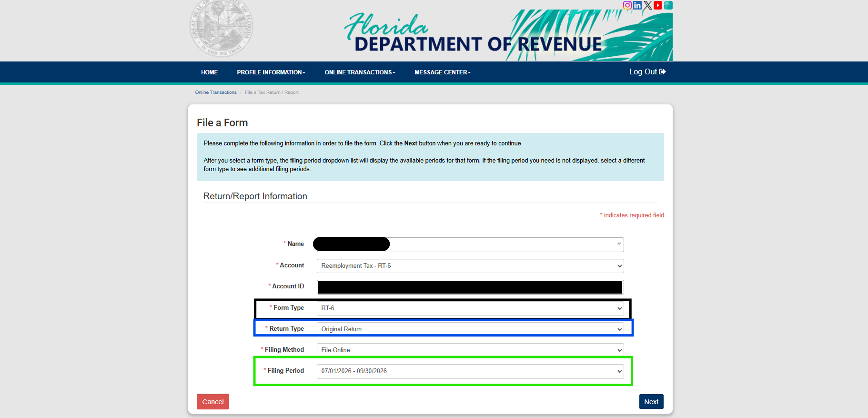Image resolution: width=868 pixels, height=418 pixels.
Task: Click the Return/Report Information heading
Action: 255,196
